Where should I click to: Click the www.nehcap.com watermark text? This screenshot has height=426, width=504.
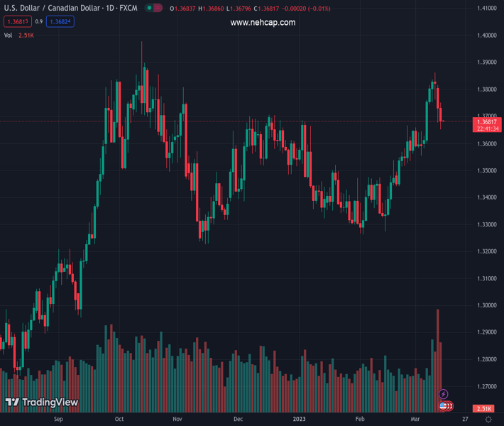coord(263,23)
